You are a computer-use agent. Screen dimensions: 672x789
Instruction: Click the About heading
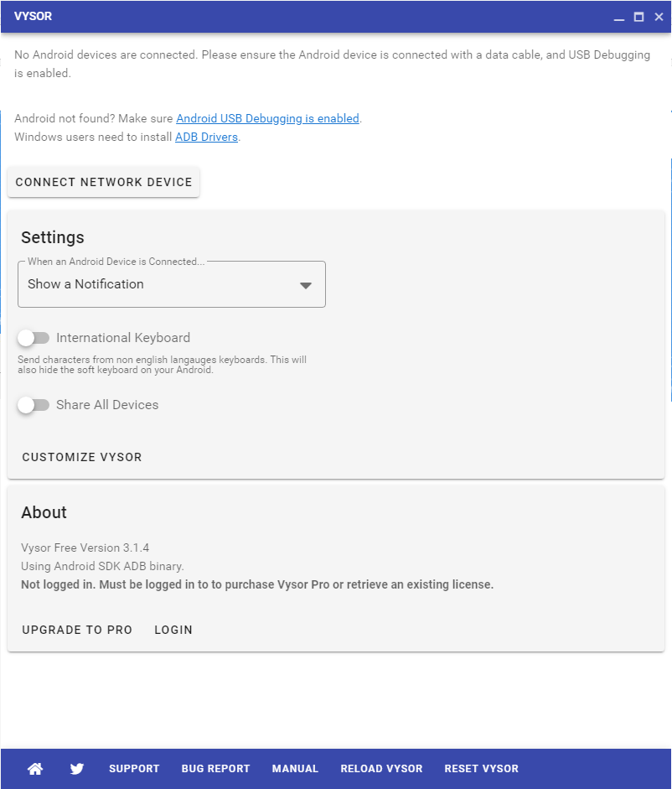point(44,512)
